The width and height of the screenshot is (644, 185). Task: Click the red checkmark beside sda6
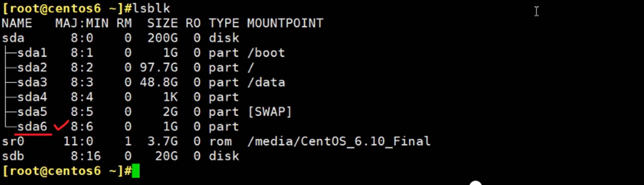[x=61, y=126]
